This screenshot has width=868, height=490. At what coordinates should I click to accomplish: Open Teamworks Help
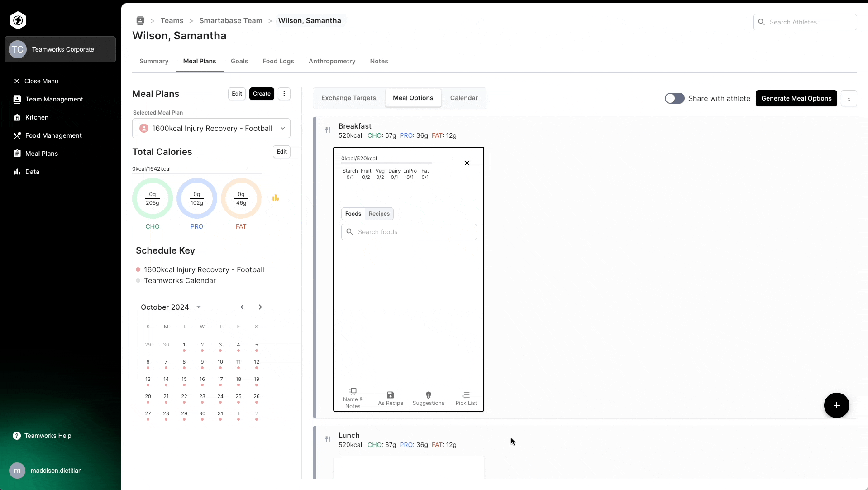coord(42,436)
